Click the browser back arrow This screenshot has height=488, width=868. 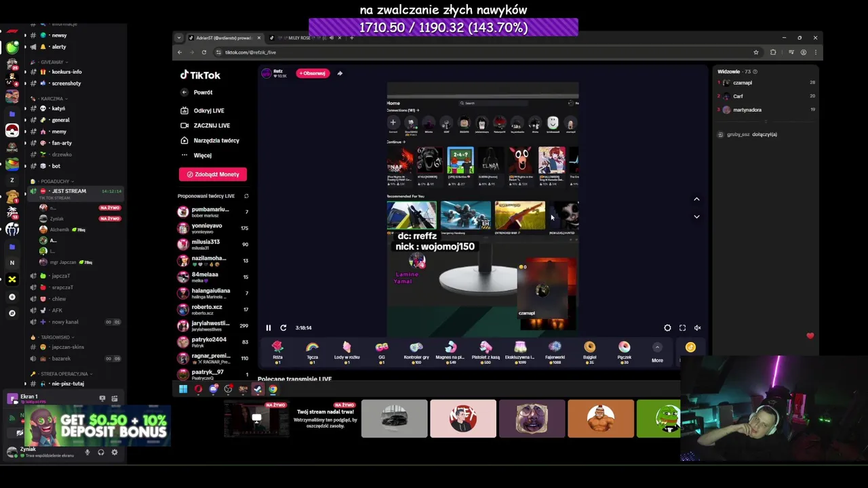point(180,52)
